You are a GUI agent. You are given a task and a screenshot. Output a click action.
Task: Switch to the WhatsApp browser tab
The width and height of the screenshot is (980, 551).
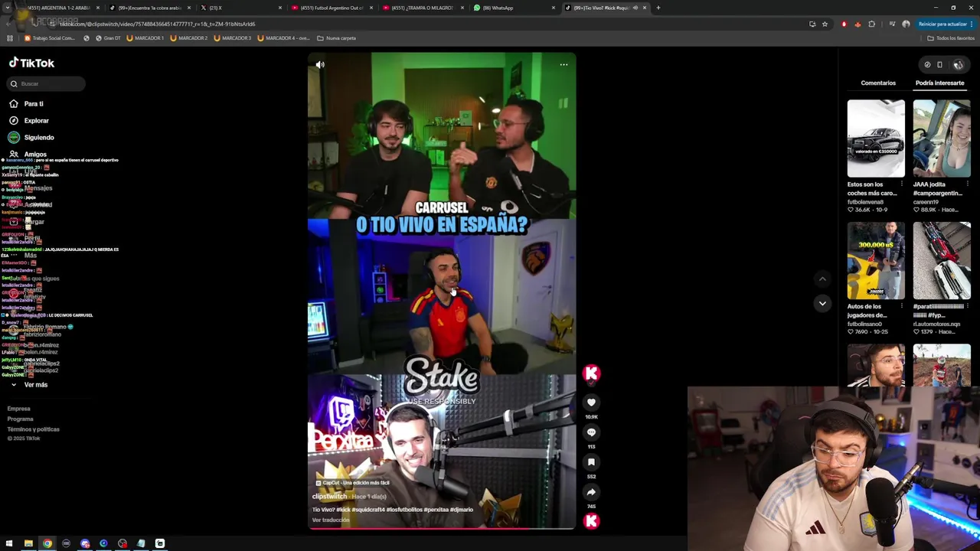514,8
